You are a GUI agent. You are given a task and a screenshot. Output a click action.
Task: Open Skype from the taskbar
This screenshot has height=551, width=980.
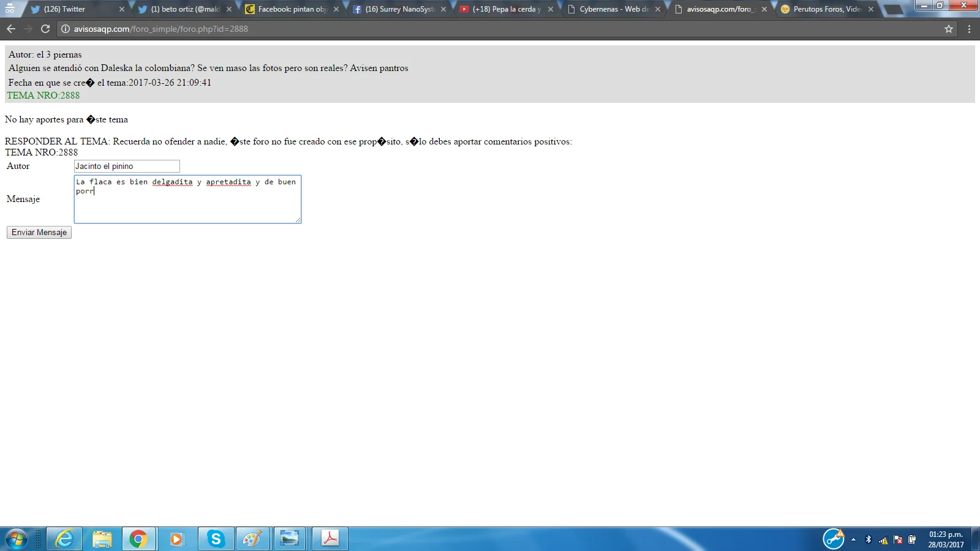coord(216,539)
